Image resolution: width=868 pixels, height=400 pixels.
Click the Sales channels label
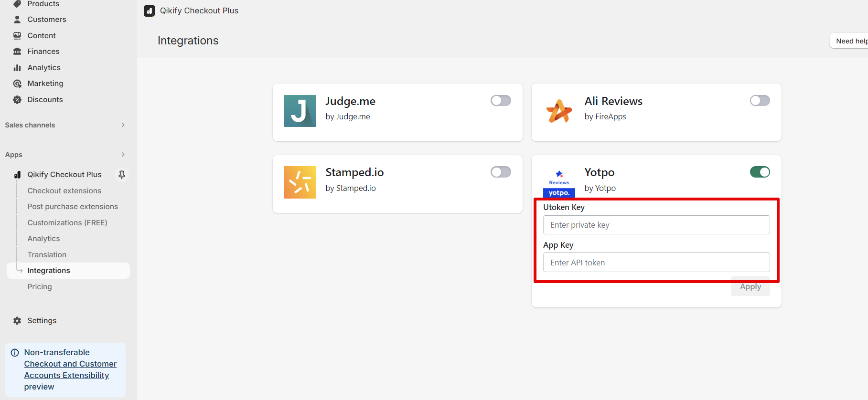click(x=30, y=125)
